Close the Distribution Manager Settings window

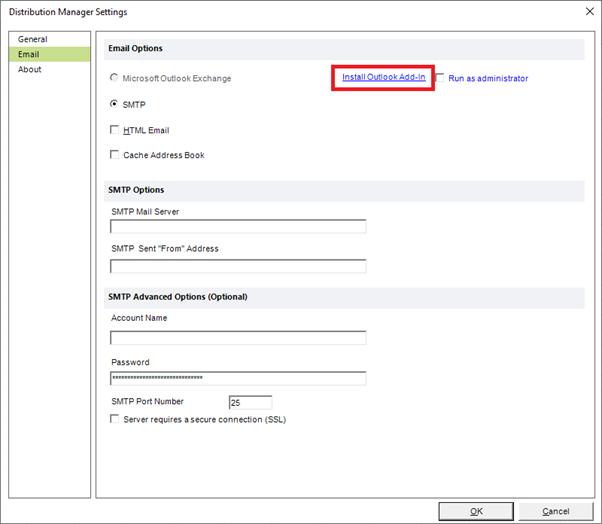(x=590, y=12)
